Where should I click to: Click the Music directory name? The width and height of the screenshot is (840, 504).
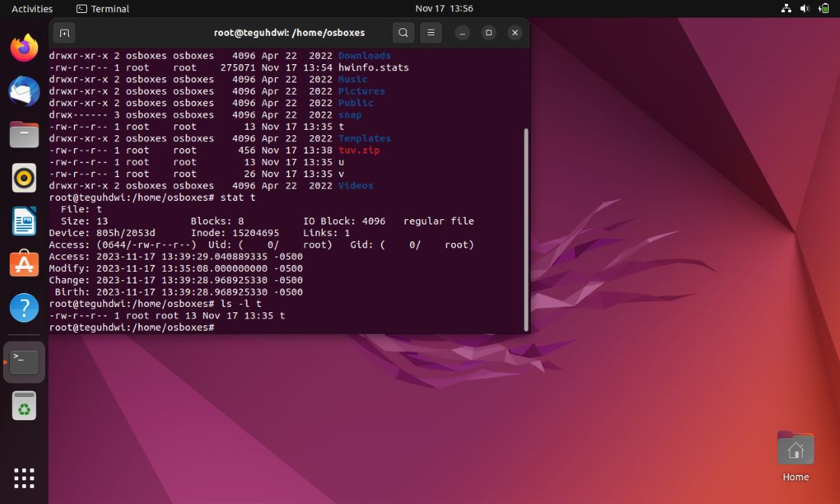tap(353, 79)
